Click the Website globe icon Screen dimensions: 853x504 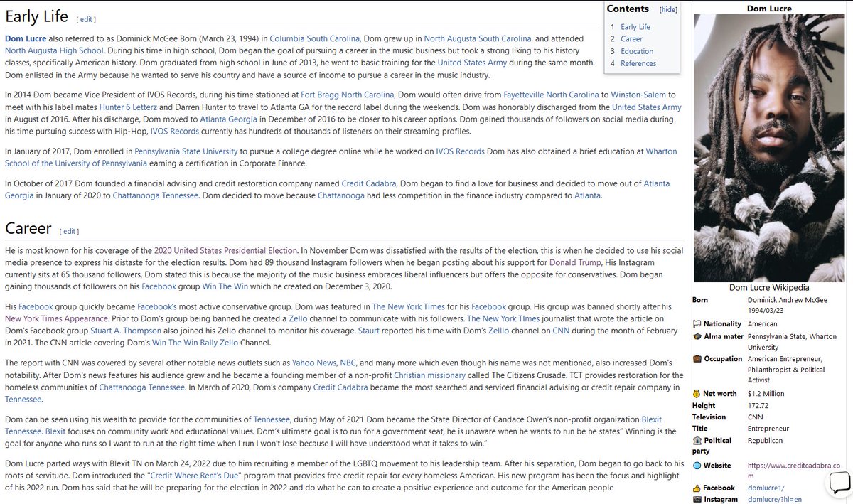pos(697,466)
